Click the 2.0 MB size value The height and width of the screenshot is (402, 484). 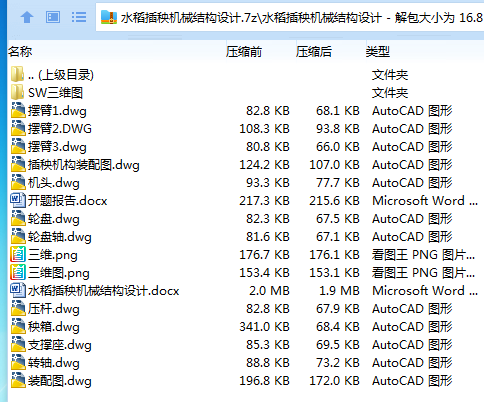tap(269, 291)
